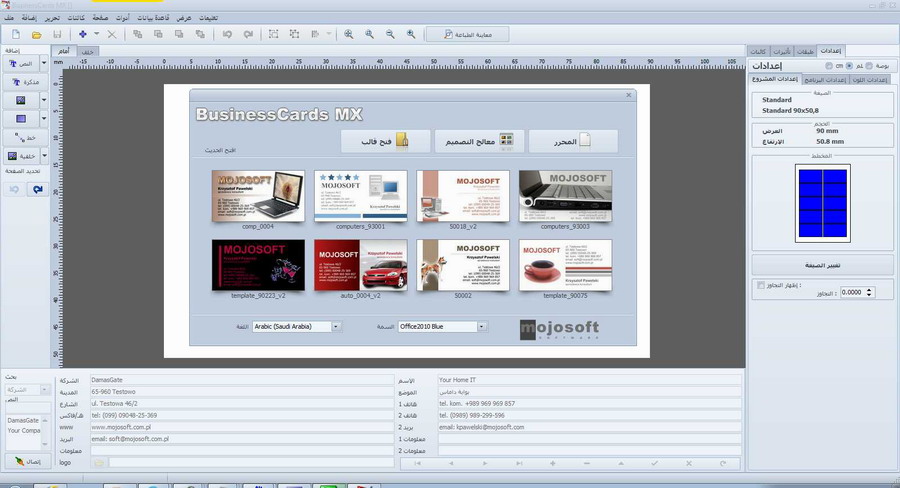Open dropdown arrow next to rectangle button
The image size is (900, 488).
tap(44, 119)
